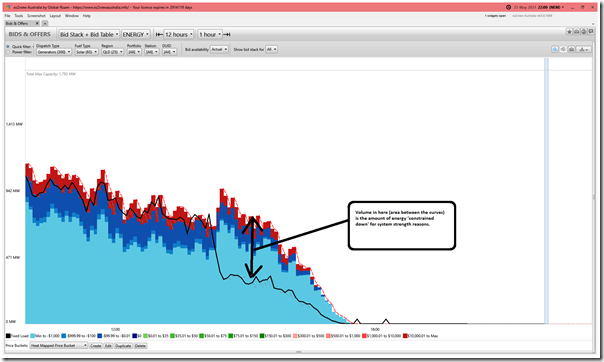Click the $0.01 to $35 legend swatch
The image size is (604, 362).
[146, 336]
